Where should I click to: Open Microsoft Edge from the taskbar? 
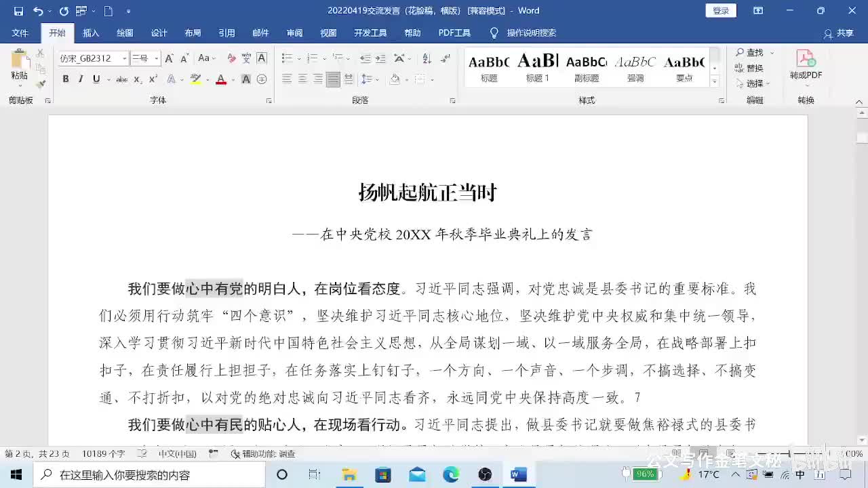[451, 474]
